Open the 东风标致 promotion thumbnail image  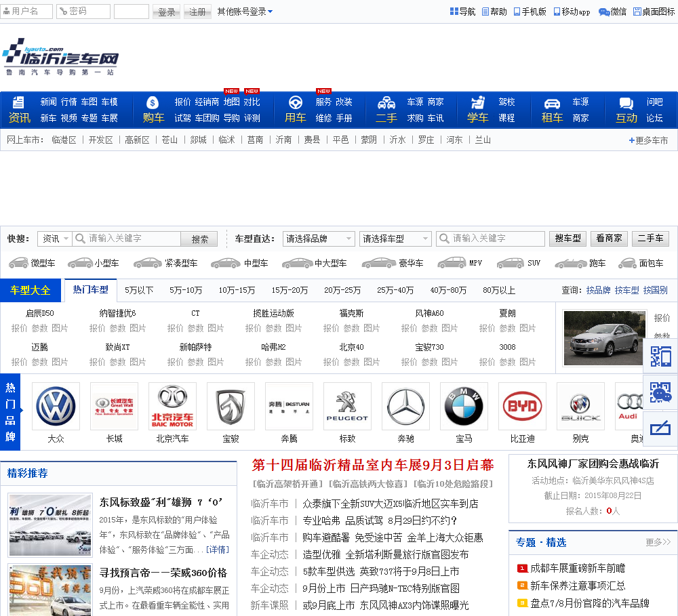(50, 525)
